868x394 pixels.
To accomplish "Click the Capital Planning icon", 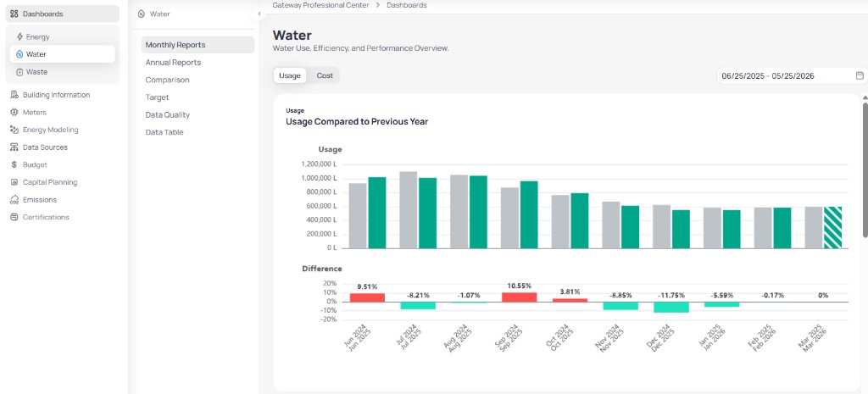I will (14, 182).
